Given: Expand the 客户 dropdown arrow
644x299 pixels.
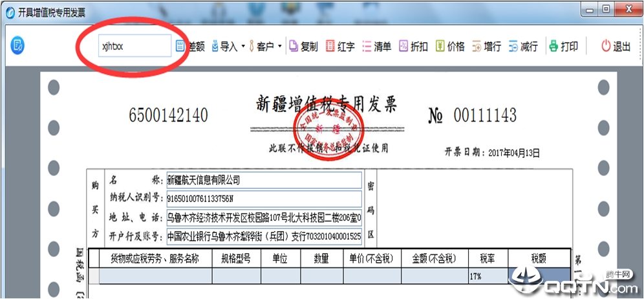Looking at the screenshot, I should coord(280,46).
